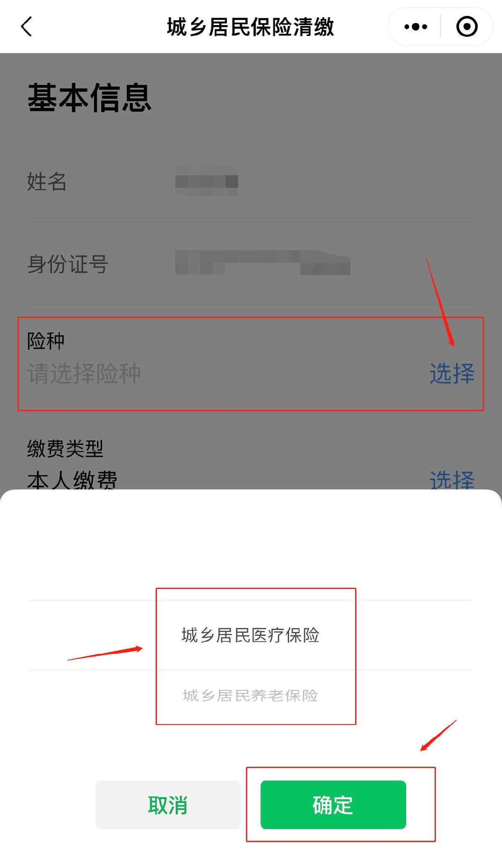Screen dimensions: 502x868
Task: Click the blurred 姓名 value
Action: tap(207, 181)
